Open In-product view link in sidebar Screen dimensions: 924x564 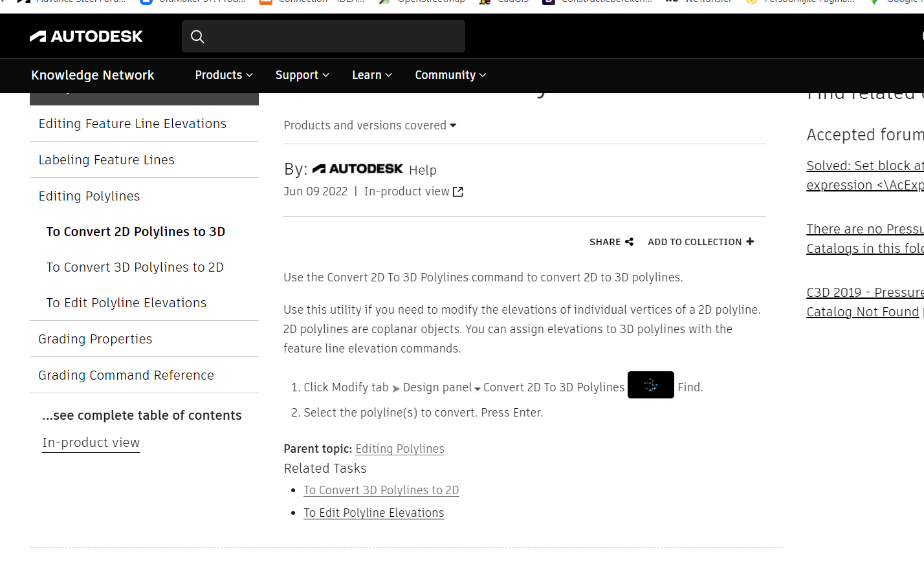pyautogui.click(x=91, y=443)
